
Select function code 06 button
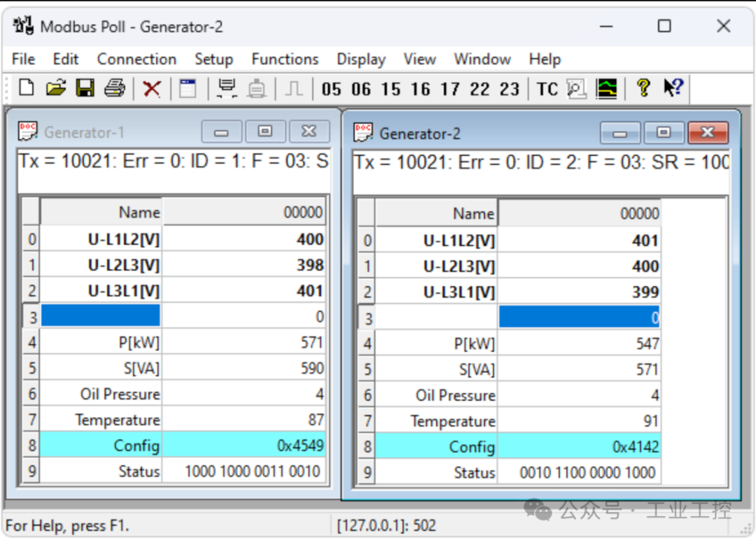coord(361,89)
